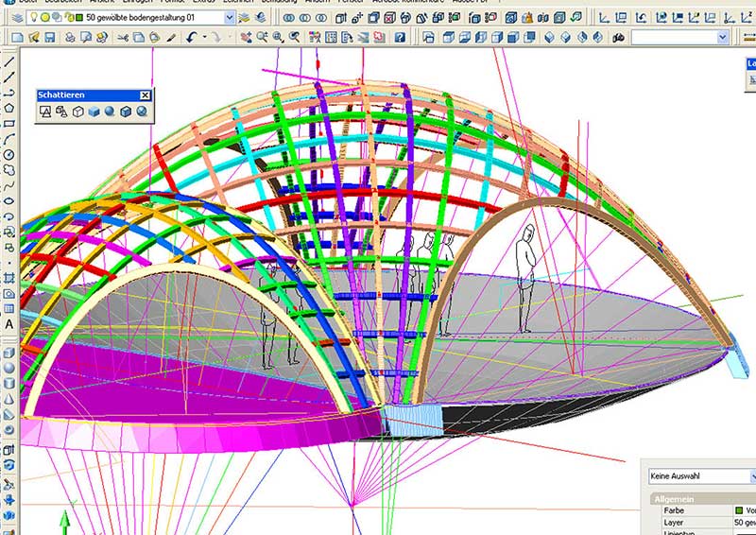Viewport: 756px width, 535px height.
Task: Apply 2D wireframe in Schattieren toolbar
Action: 44,112
